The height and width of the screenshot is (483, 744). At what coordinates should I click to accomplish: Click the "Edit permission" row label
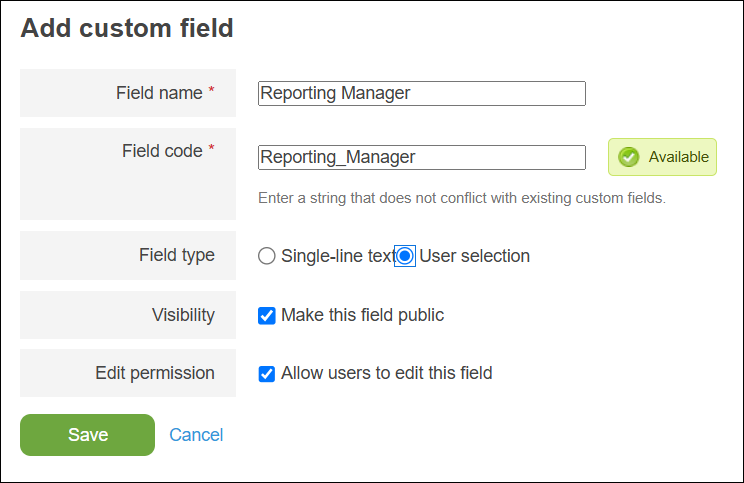coord(155,373)
